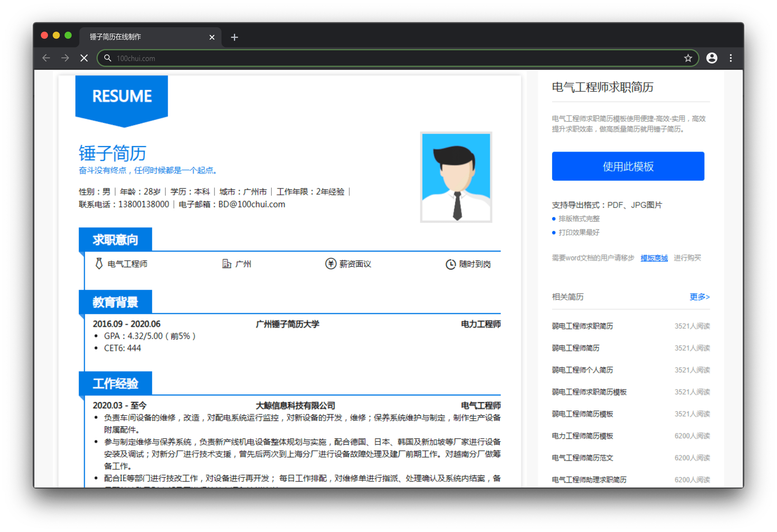The width and height of the screenshot is (777, 532).
Task: Open the user profile avatar icon
Action: point(712,58)
